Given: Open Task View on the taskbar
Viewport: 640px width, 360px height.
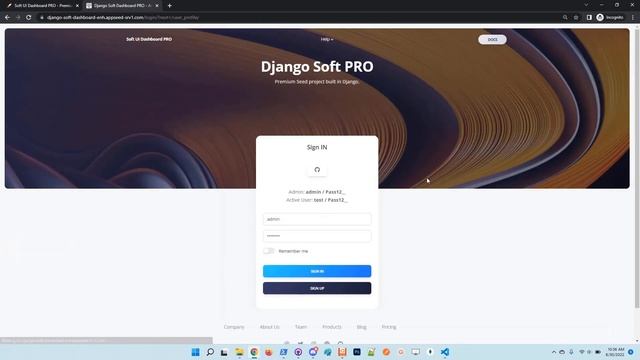Looking at the screenshot, I should pyautogui.click(x=224, y=352).
